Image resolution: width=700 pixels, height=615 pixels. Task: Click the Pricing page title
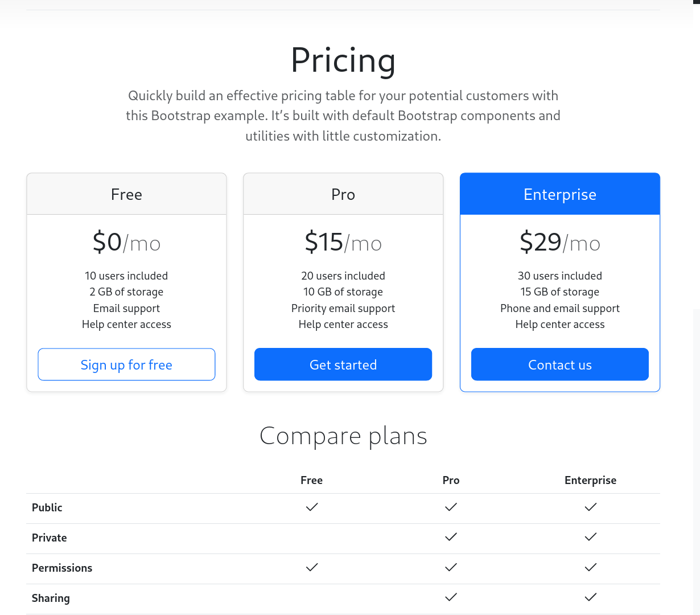click(x=343, y=60)
